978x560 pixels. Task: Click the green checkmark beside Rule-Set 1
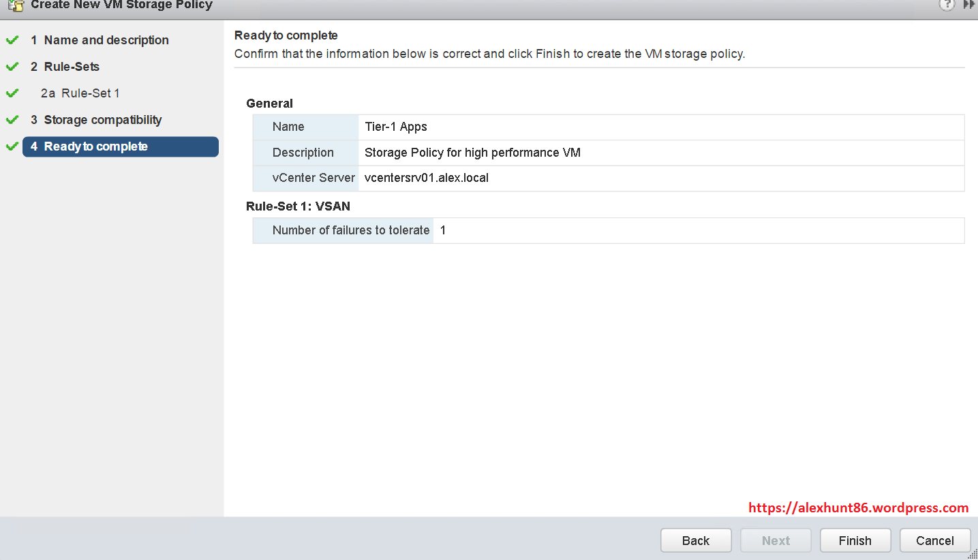[12, 93]
